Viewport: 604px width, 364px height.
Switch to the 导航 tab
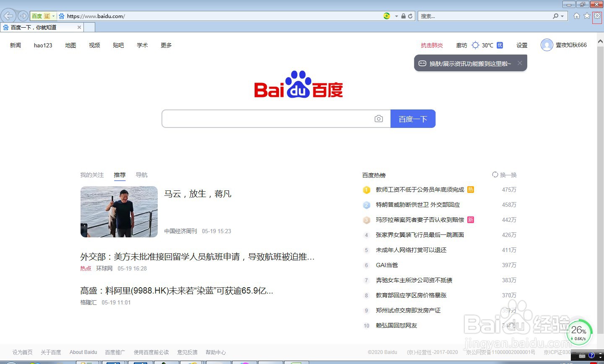(142, 175)
